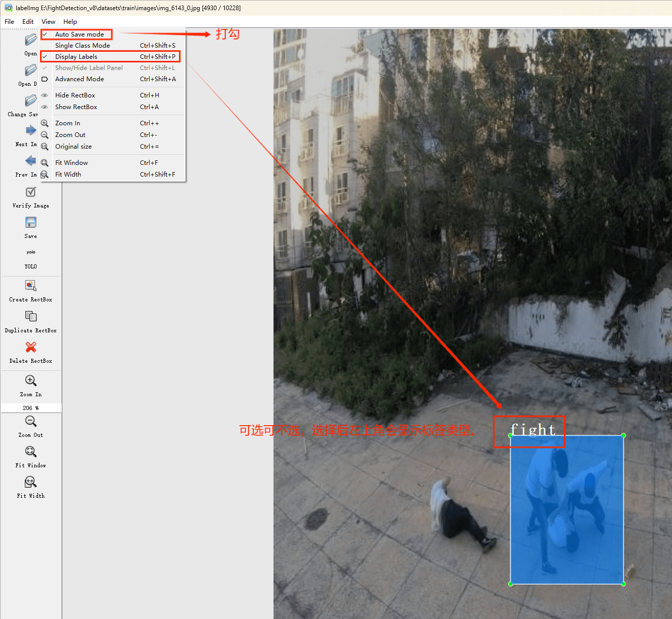
Task: Toggle Display Labels in the View menu
Action: (x=112, y=57)
